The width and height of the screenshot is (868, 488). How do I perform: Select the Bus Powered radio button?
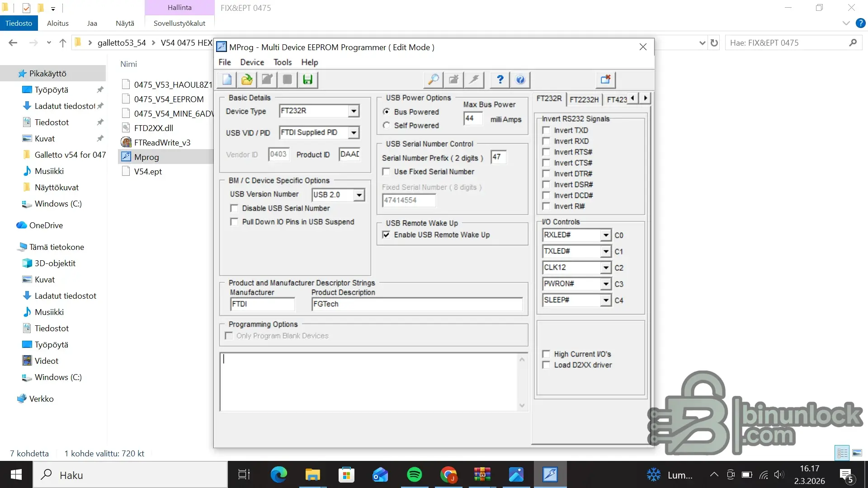[387, 112]
